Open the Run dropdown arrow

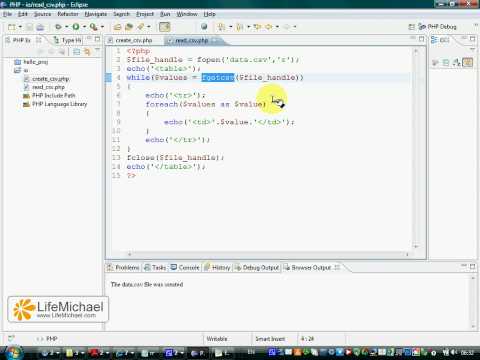coord(84,27)
